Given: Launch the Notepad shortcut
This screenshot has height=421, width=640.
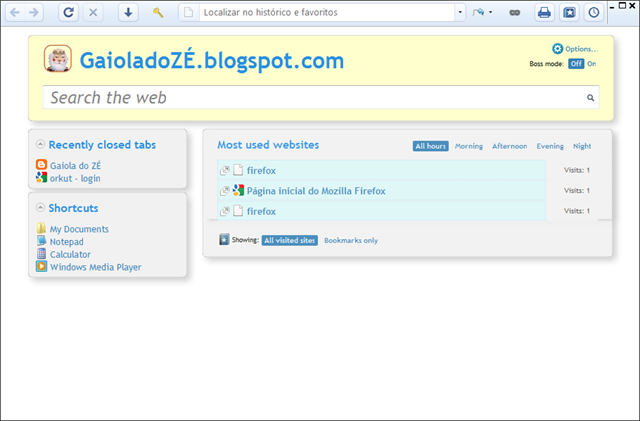Looking at the screenshot, I should (x=67, y=242).
